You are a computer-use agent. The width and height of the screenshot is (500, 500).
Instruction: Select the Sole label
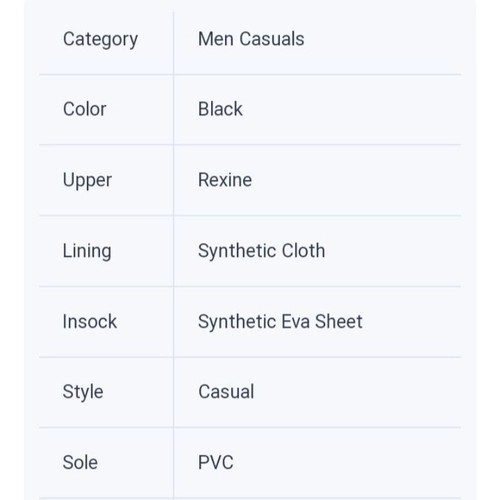(80, 463)
